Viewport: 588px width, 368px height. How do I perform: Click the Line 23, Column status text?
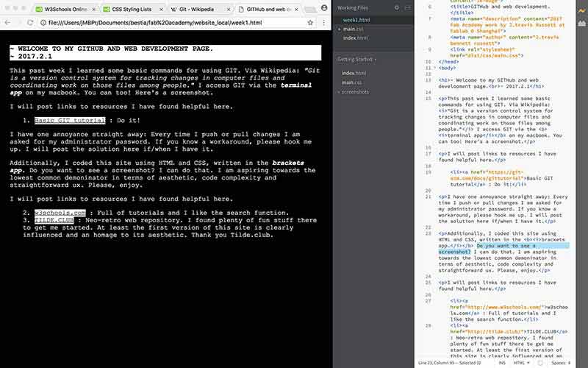click(449, 363)
